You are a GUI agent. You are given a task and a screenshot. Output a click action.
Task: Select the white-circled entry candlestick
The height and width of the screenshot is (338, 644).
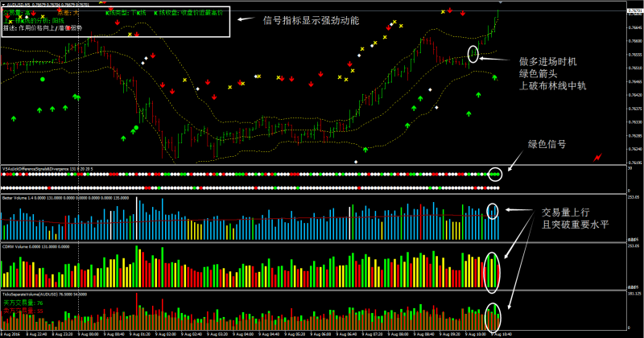pos(473,55)
